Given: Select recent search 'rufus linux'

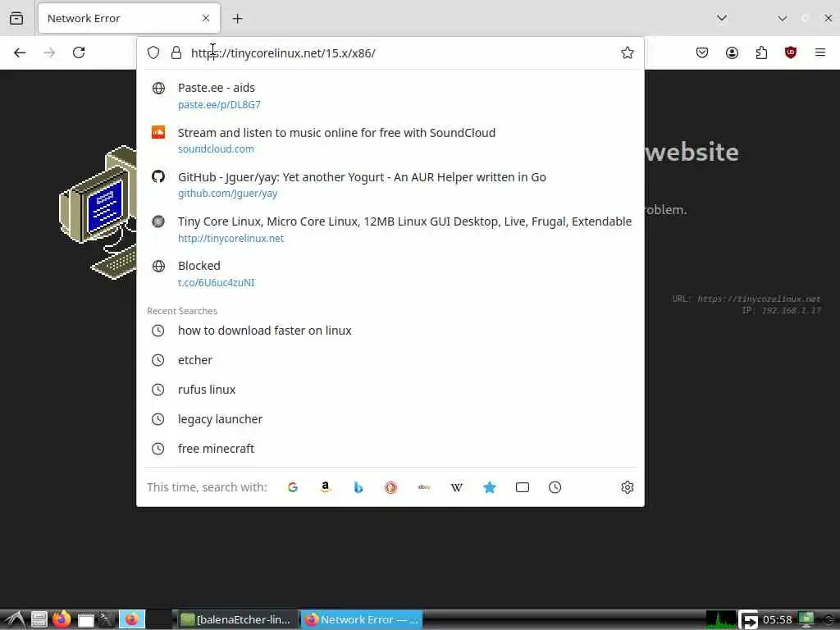Looking at the screenshot, I should pyautogui.click(x=390, y=390).
